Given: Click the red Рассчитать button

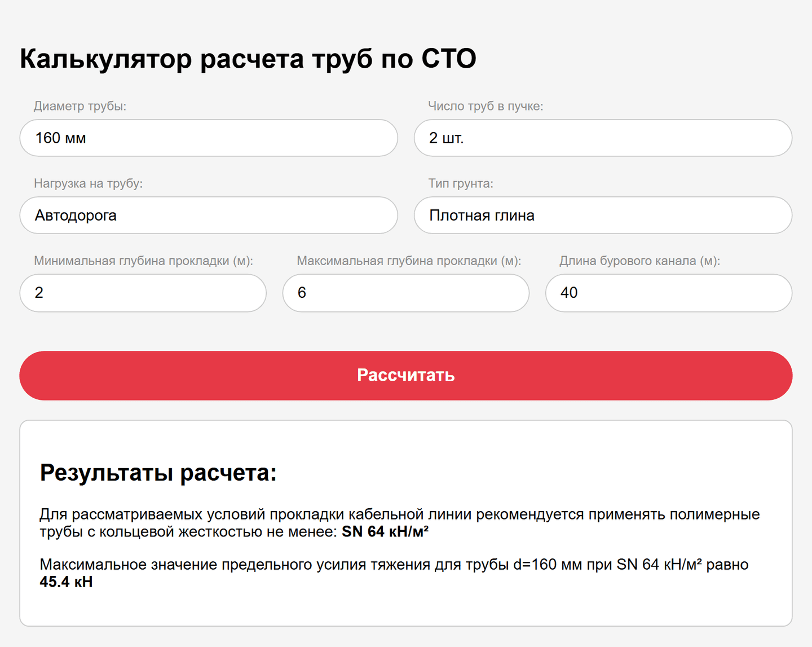Looking at the screenshot, I should [406, 376].
